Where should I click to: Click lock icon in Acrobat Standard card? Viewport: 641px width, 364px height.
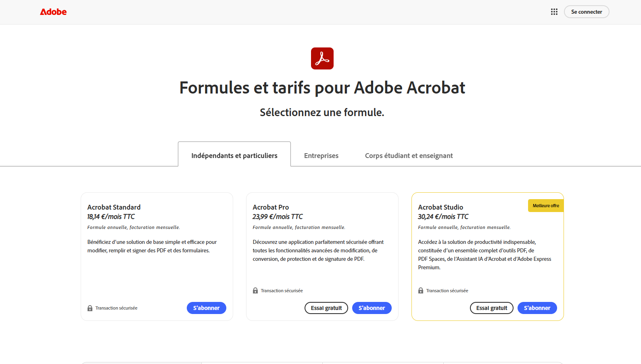(90, 308)
